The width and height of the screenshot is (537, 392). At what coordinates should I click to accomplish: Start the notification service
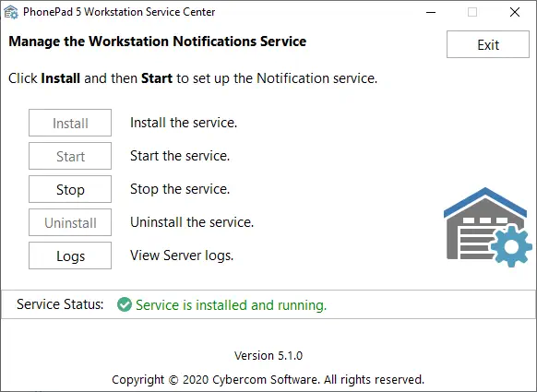tap(70, 156)
